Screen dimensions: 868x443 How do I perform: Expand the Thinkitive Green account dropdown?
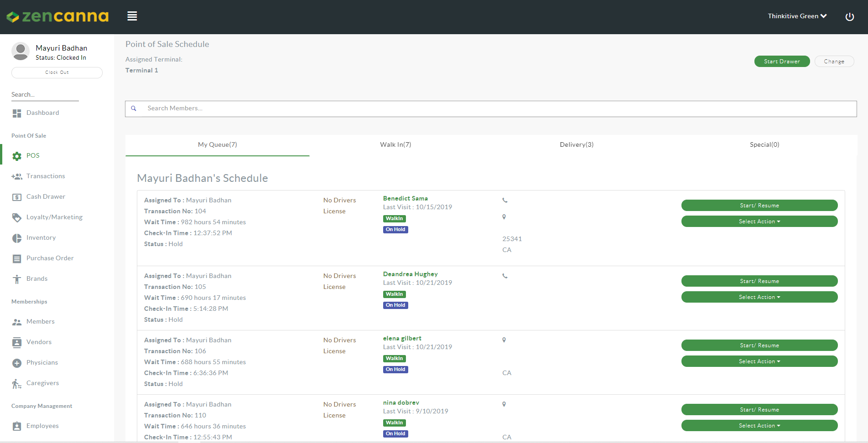797,16
